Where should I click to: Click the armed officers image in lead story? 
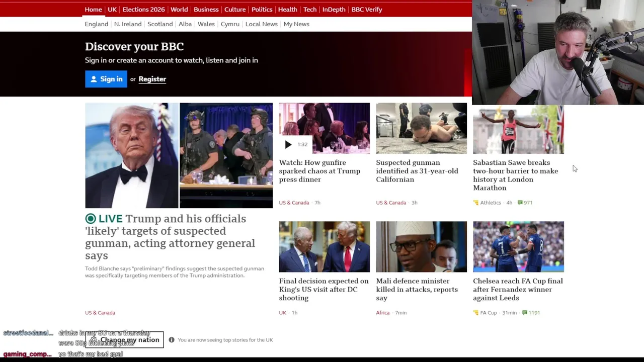coord(226,155)
